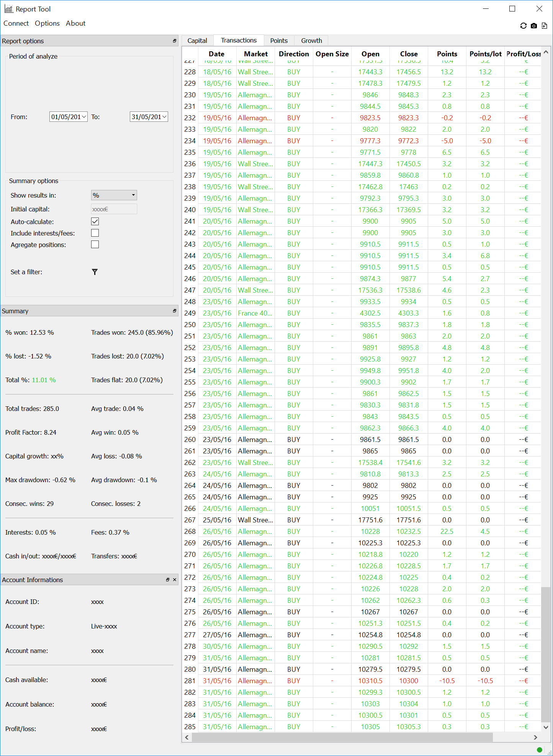Click Points/lot 6.8 in row 244
The height and width of the screenshot is (756, 553).
click(x=485, y=256)
